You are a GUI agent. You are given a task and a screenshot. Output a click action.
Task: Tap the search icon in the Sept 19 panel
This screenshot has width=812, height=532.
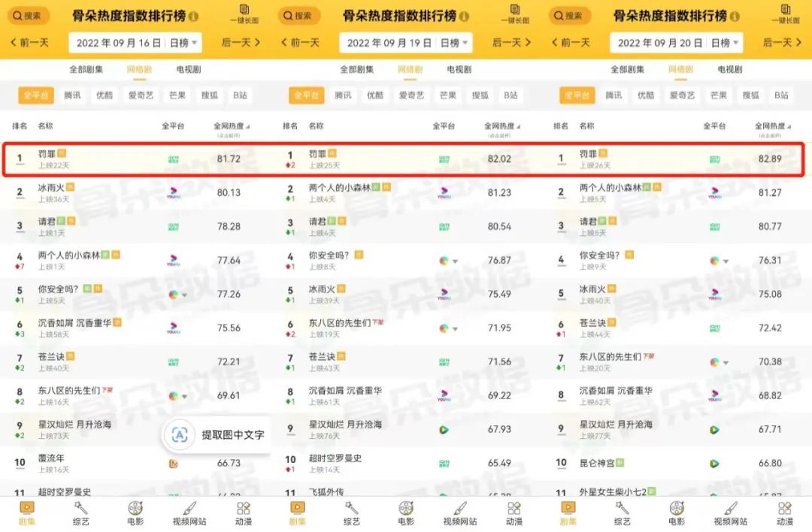298,16
